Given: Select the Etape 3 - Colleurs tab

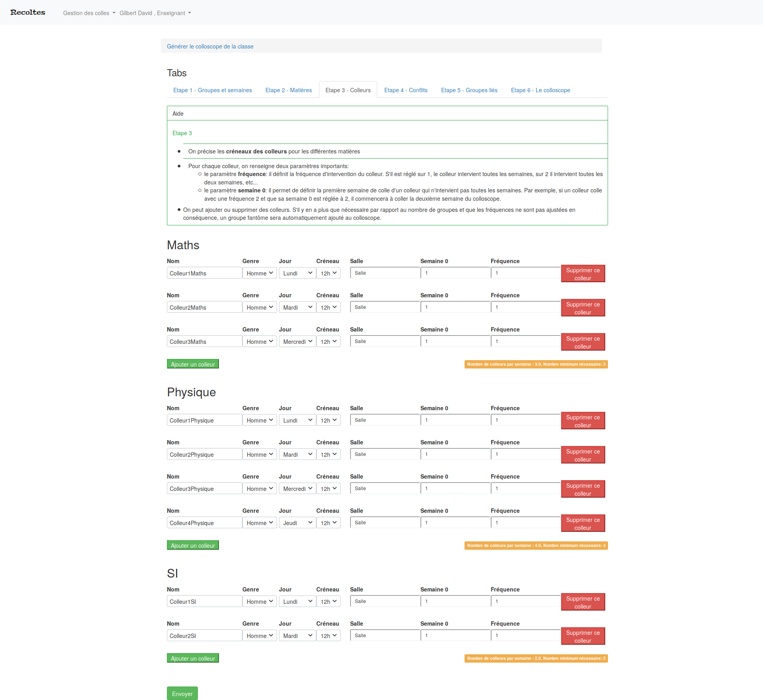Looking at the screenshot, I should [x=348, y=90].
